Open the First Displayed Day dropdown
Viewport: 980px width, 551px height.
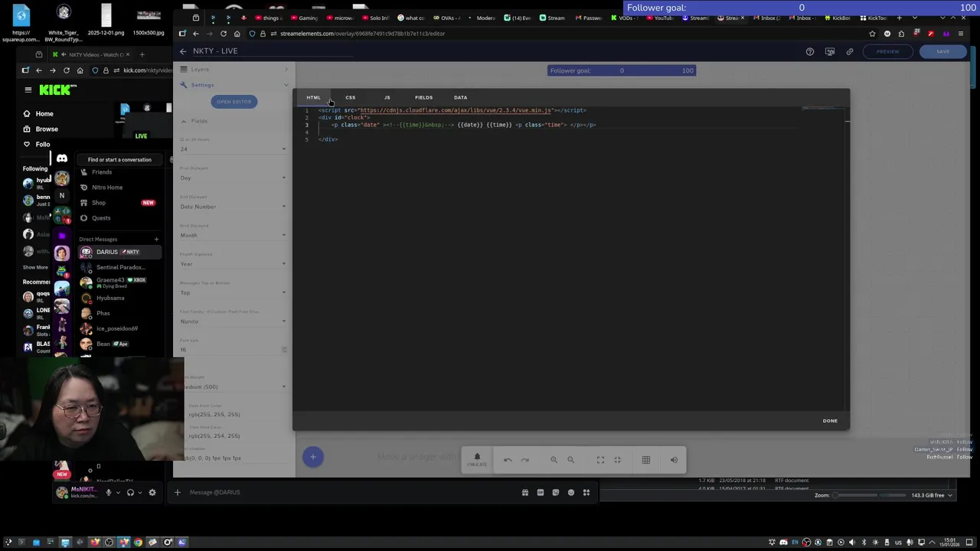[234, 178]
